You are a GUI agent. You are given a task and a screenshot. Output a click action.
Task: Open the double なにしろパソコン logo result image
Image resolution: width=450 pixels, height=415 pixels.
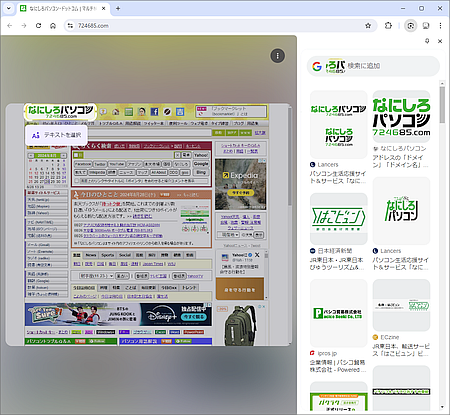pos(338,124)
